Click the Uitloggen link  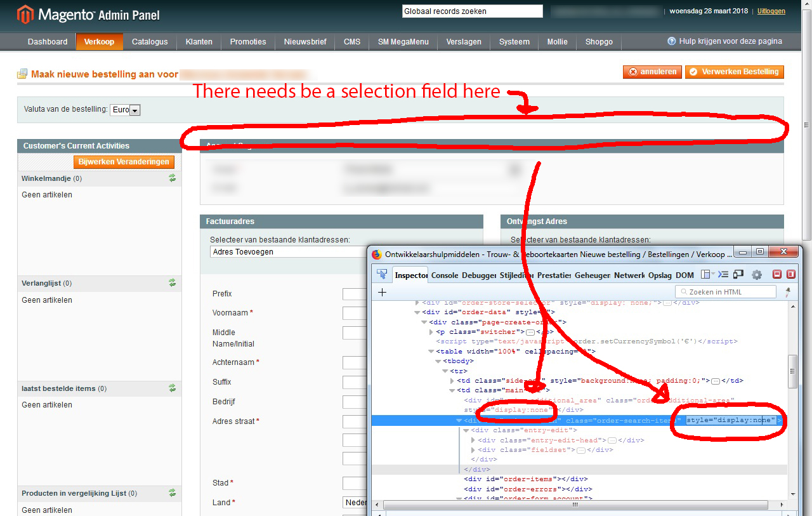click(x=771, y=11)
